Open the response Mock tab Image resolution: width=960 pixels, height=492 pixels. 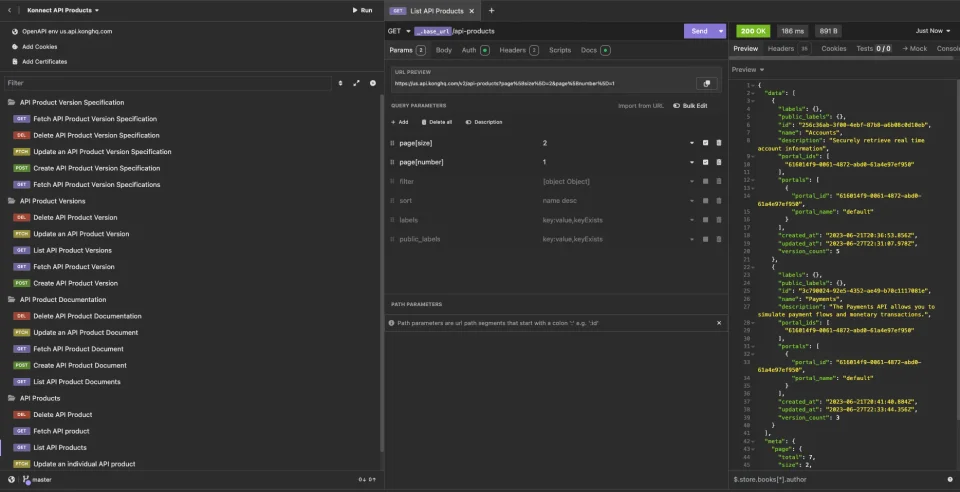(x=915, y=48)
